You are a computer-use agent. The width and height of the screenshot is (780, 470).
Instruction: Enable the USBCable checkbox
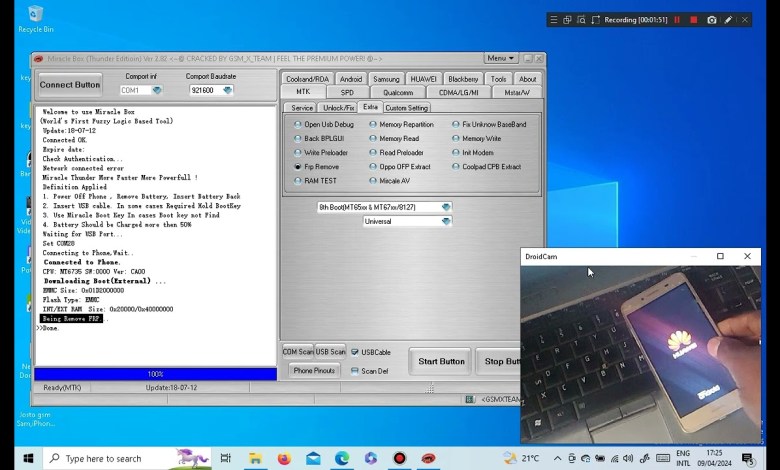pos(355,352)
